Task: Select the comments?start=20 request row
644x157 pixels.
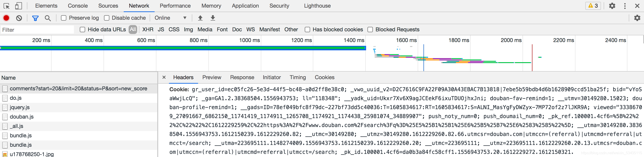Action: coord(79,89)
